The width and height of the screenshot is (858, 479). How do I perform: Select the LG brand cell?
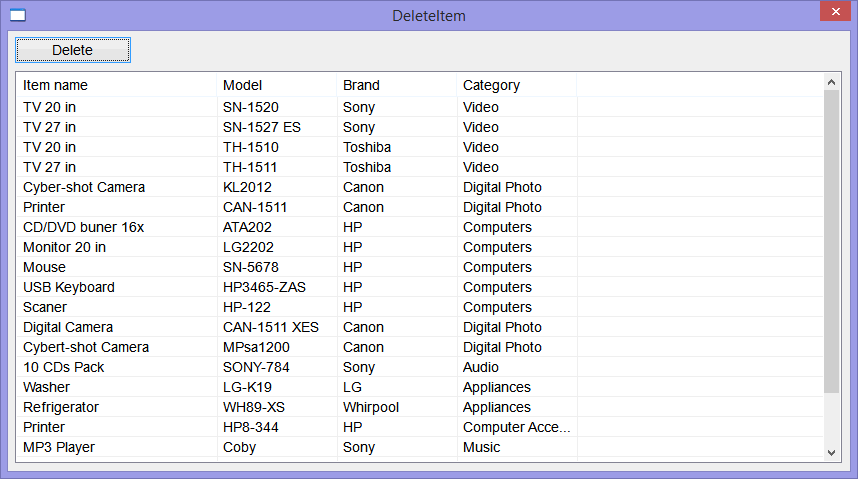click(352, 387)
